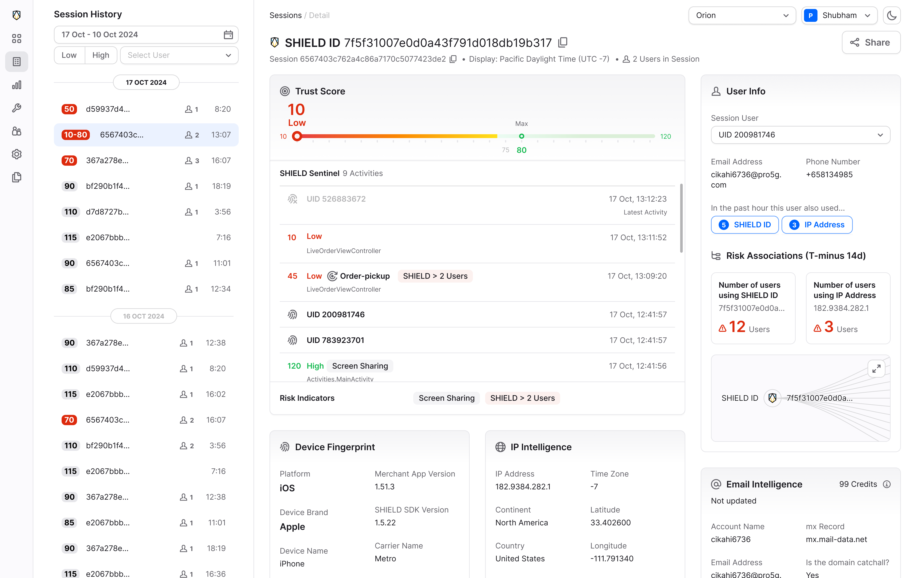Open the users group sidebar icon
Screen dimensions: 924x578
(16, 131)
